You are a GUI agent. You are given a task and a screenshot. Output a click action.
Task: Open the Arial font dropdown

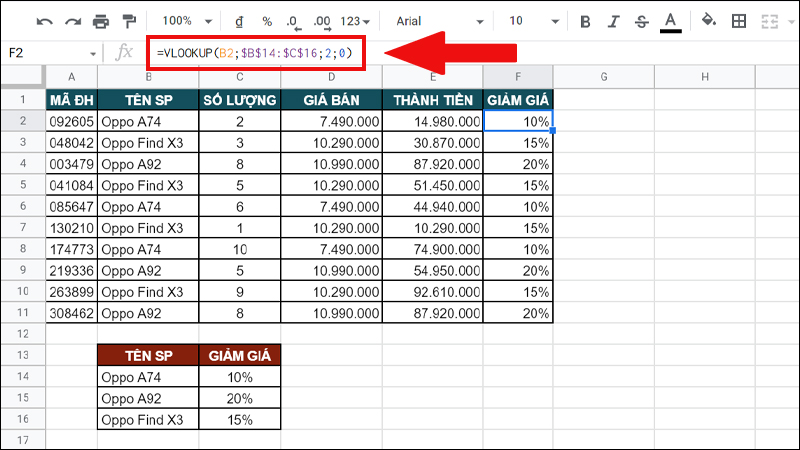point(439,21)
